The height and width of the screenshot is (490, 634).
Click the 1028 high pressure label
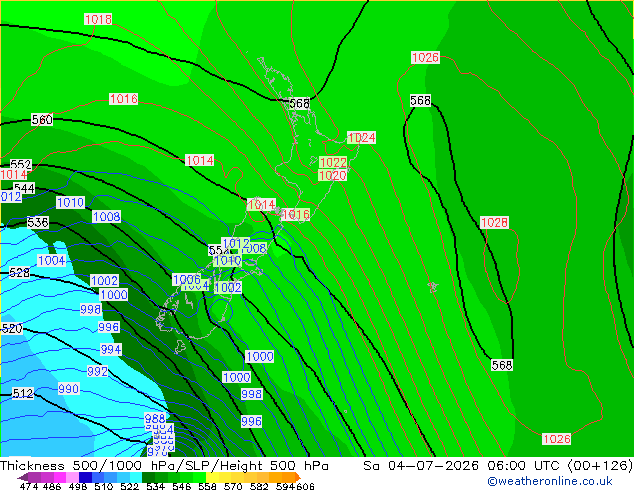point(494,222)
